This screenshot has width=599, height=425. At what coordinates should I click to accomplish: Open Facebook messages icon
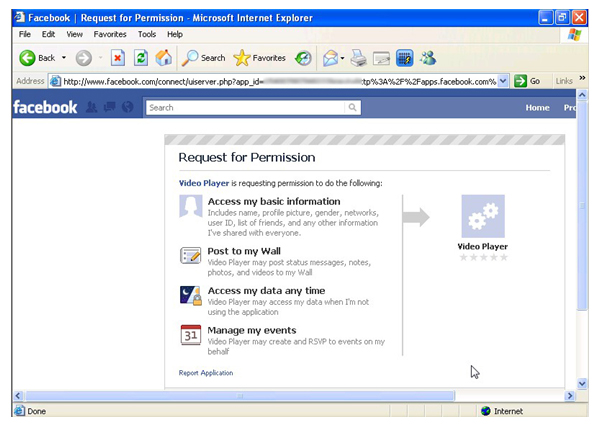tap(110, 107)
